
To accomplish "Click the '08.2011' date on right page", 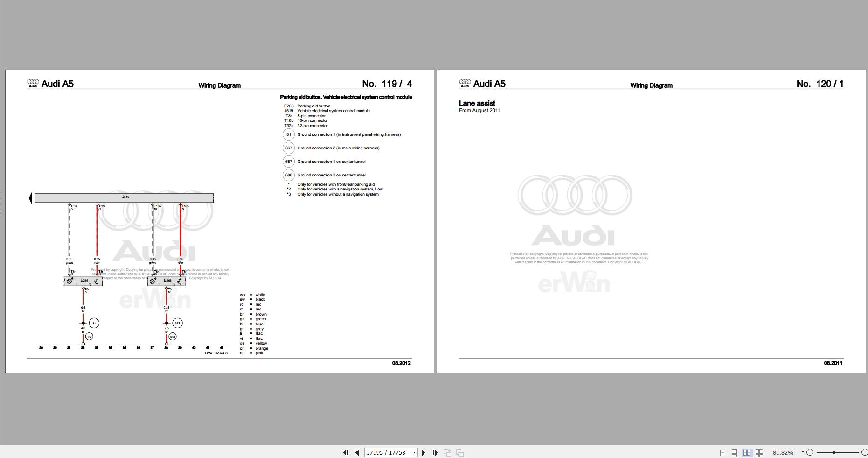I will 833,363.
